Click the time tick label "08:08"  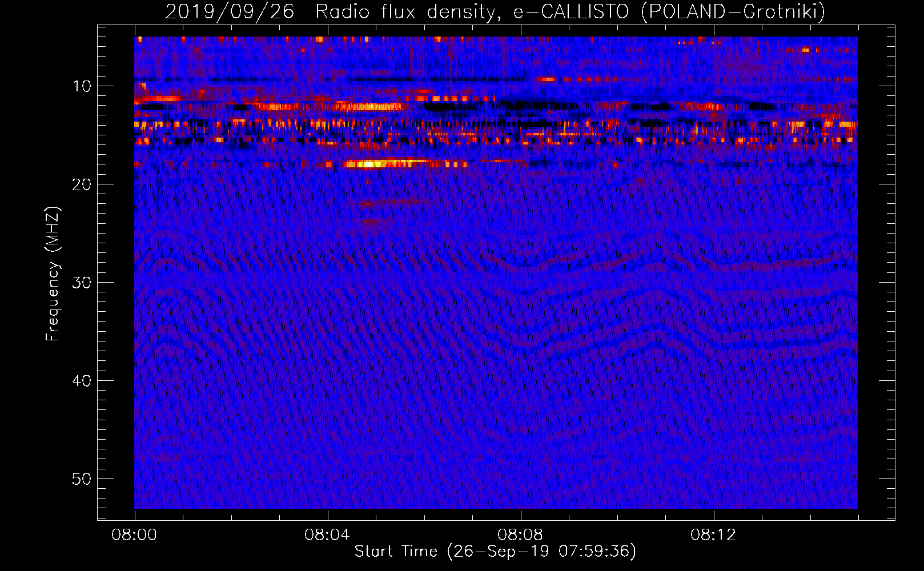point(520,535)
